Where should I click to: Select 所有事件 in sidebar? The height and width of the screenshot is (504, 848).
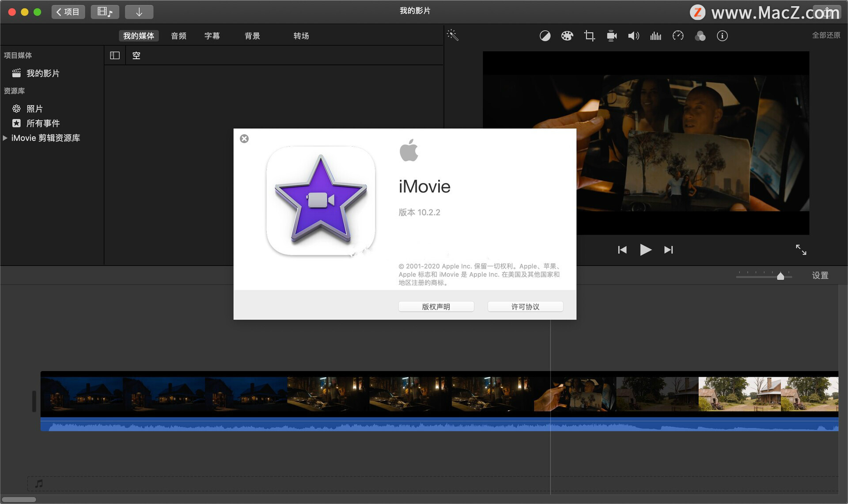(x=43, y=123)
